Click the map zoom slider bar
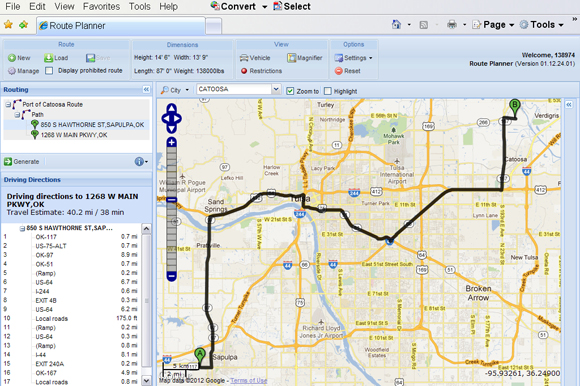This screenshot has width=580, height=386. [171, 209]
